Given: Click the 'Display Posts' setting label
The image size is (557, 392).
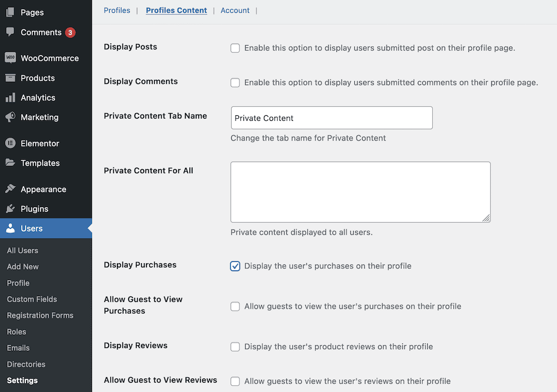Looking at the screenshot, I should pyautogui.click(x=130, y=47).
